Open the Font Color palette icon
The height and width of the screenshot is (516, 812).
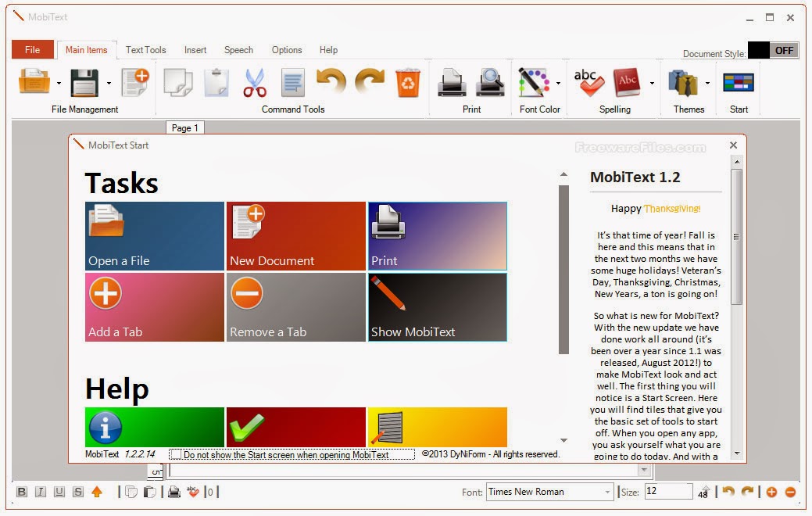pyautogui.click(x=534, y=82)
